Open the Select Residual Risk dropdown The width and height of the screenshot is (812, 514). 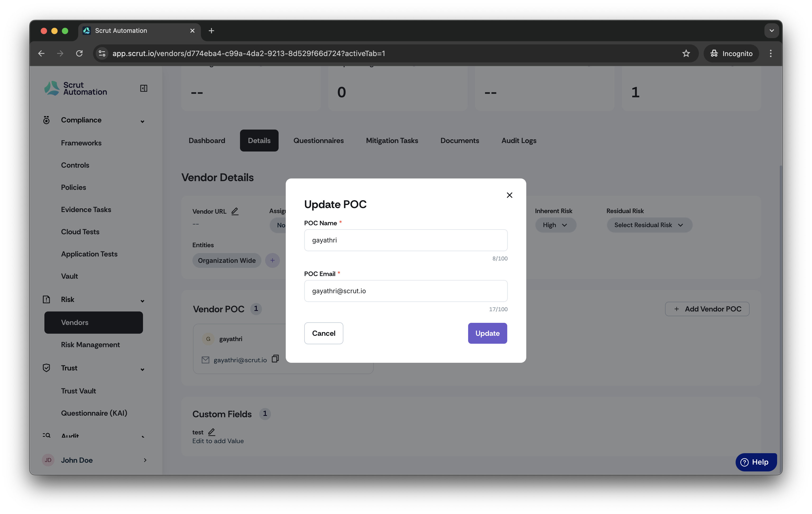[x=649, y=225]
